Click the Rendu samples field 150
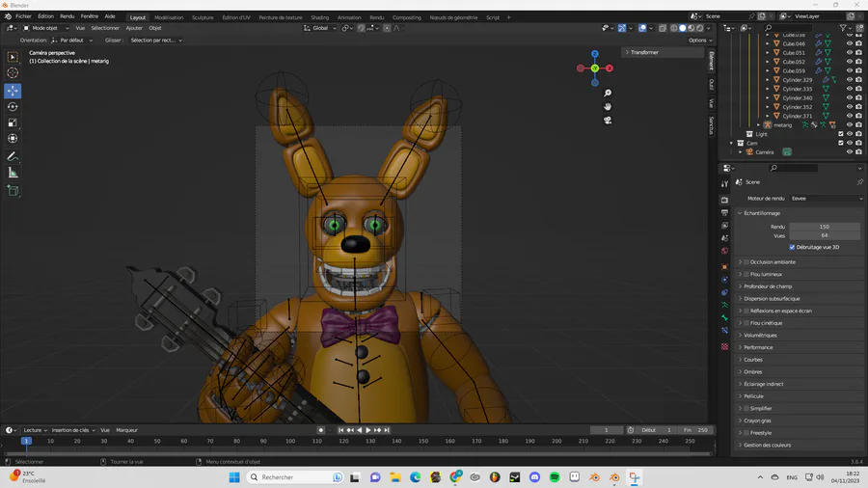The image size is (868, 488). coord(825,227)
